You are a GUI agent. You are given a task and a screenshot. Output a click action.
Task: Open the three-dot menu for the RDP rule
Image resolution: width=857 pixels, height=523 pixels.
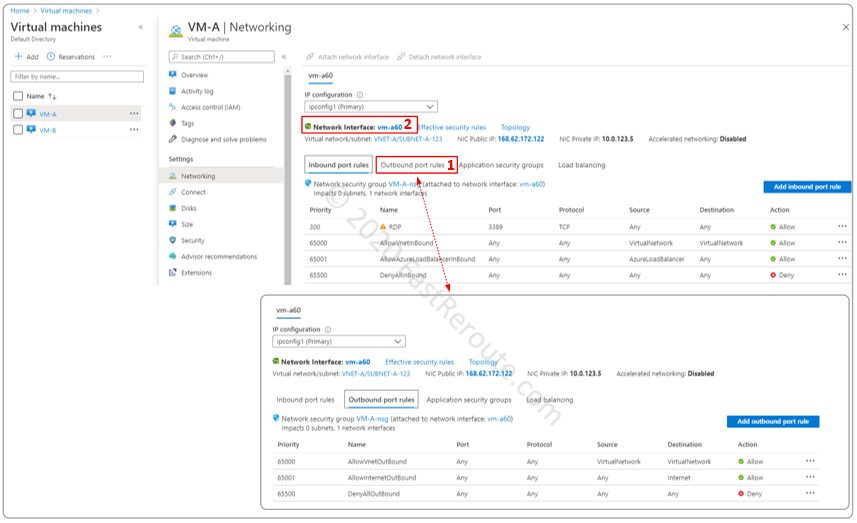tap(842, 227)
